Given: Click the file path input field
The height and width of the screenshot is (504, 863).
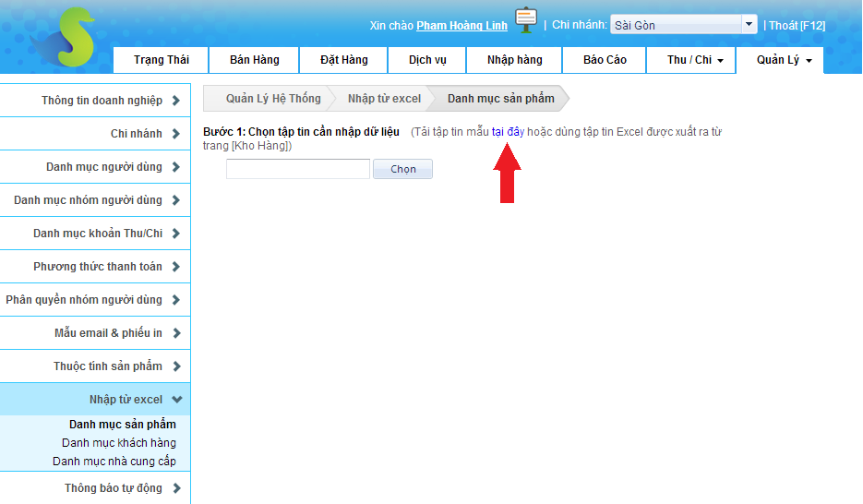Looking at the screenshot, I should click(x=297, y=169).
